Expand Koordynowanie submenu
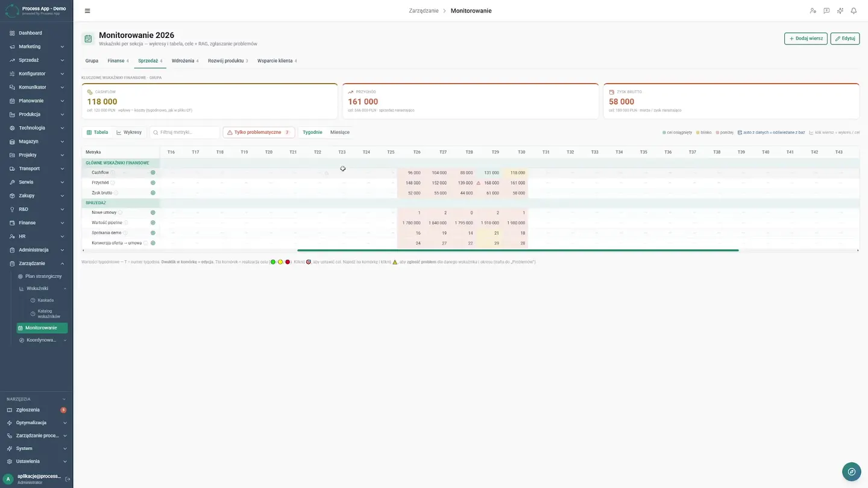The image size is (868, 488). coord(42,340)
